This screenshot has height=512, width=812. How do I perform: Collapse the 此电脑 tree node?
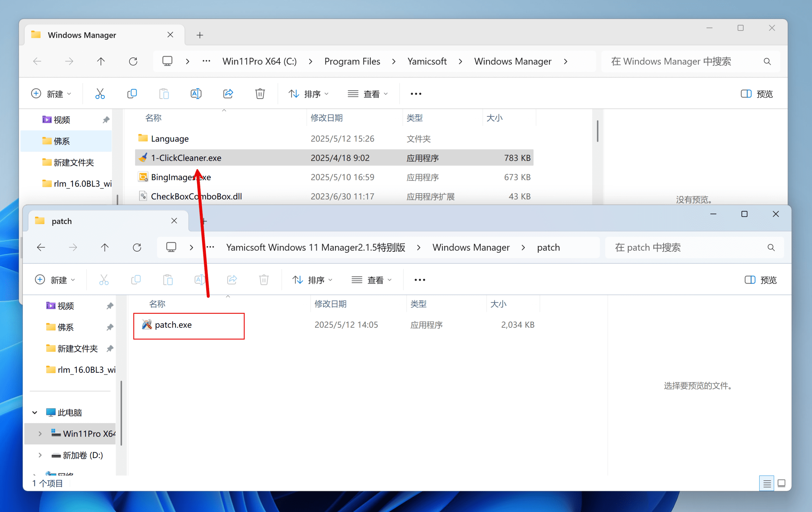(x=35, y=412)
